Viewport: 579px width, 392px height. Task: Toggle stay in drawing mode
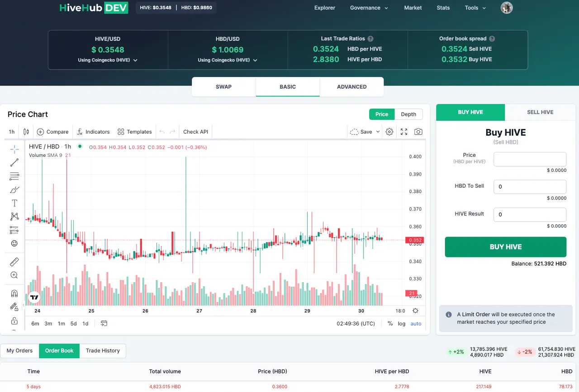[14, 307]
